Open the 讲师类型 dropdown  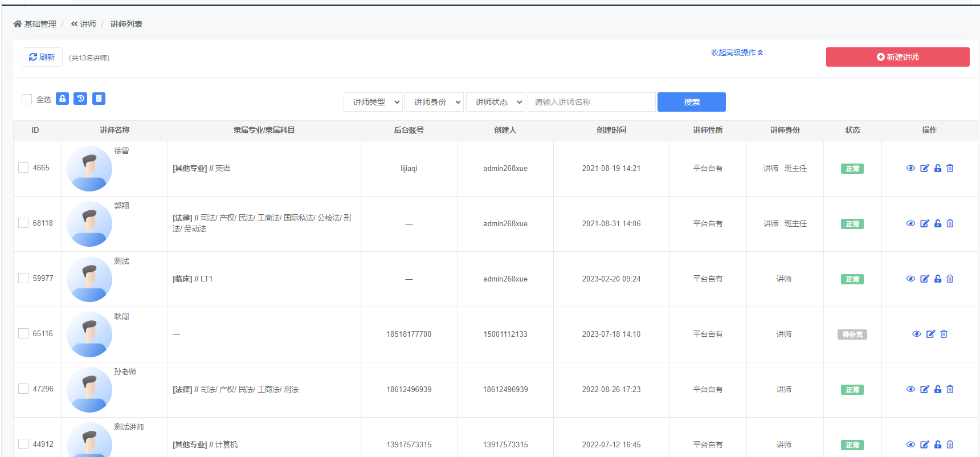[x=373, y=102]
